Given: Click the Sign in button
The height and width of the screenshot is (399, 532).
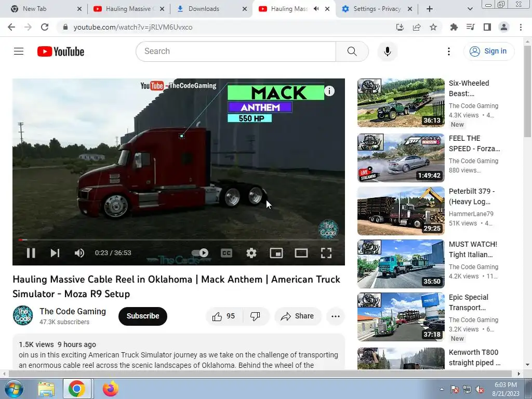Looking at the screenshot, I should tap(488, 51).
